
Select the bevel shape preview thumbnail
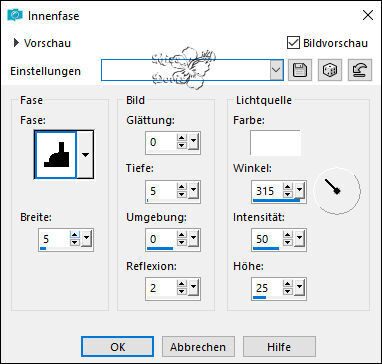click(56, 155)
